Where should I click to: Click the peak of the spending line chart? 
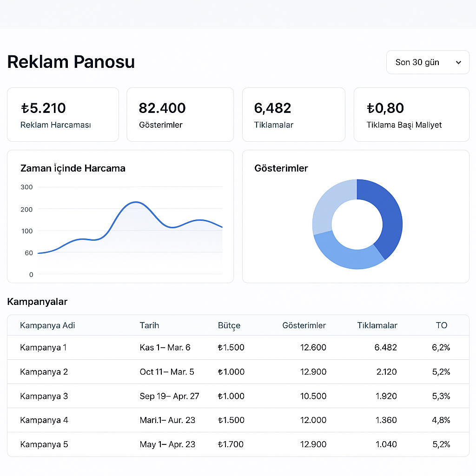[135, 202]
